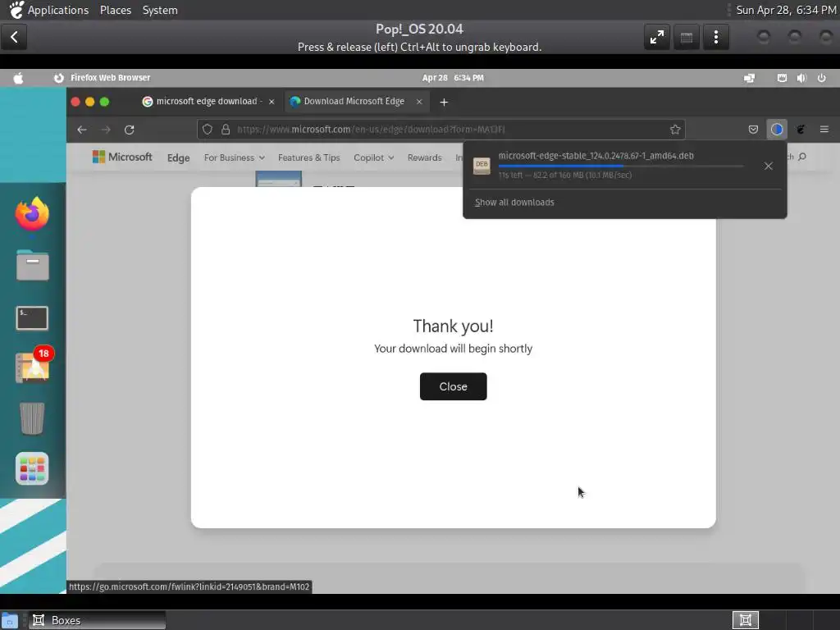Close the Thank you dialog
The width and height of the screenshot is (840, 630).
[x=453, y=386]
